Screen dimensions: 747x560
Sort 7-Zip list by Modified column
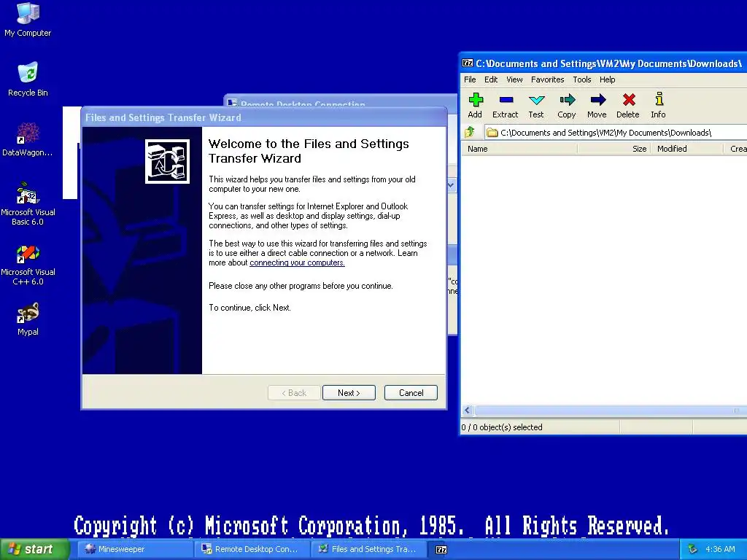point(688,149)
